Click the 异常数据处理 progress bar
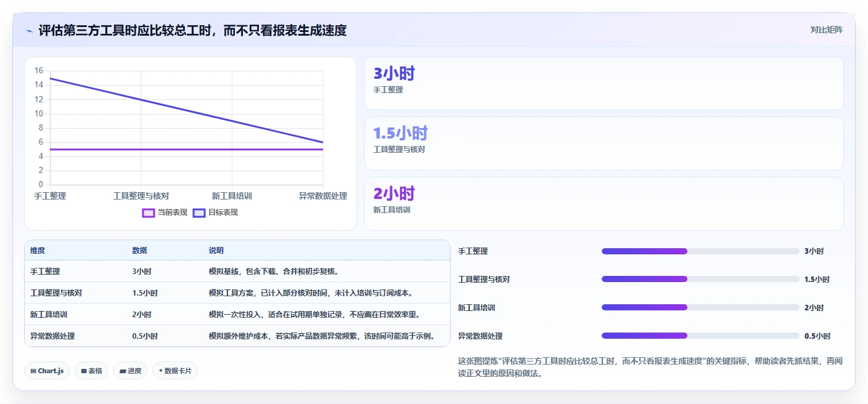Screen dimensions: 868x404 point(700,336)
